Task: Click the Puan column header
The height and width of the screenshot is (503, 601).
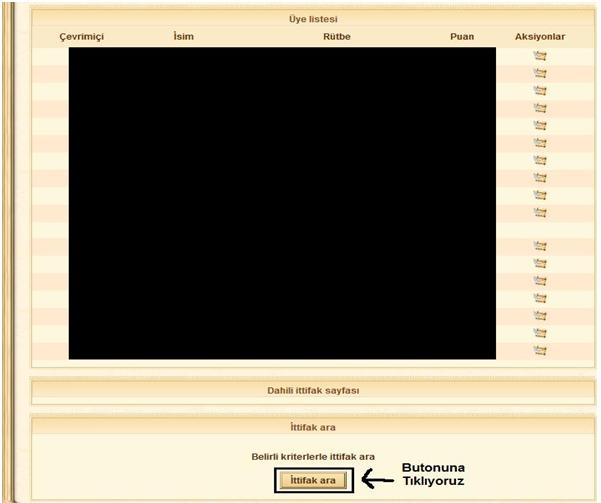Action: pyautogui.click(x=462, y=36)
